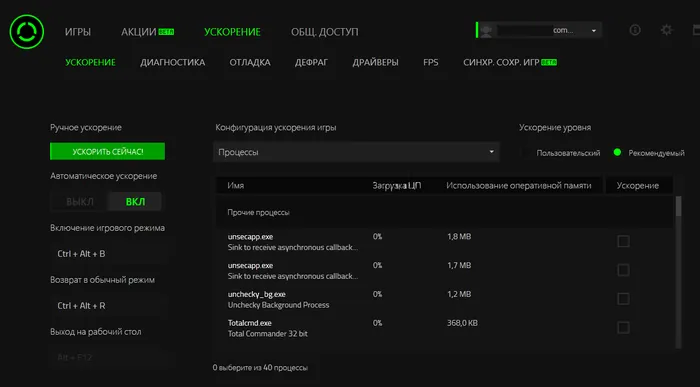Click the Выход на рабочий стол label
The height and width of the screenshot is (387, 700).
pos(96,332)
